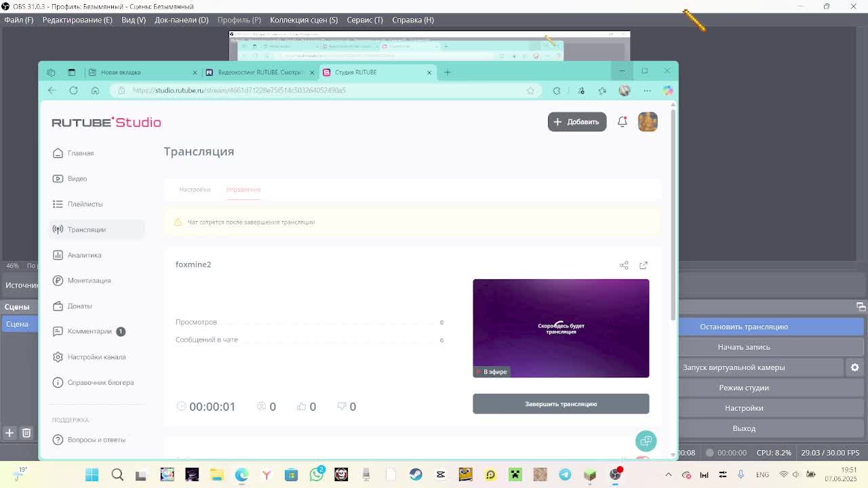This screenshot has width=868, height=488.
Task: Open the Монетизация sidebar section
Action: [x=82, y=281]
